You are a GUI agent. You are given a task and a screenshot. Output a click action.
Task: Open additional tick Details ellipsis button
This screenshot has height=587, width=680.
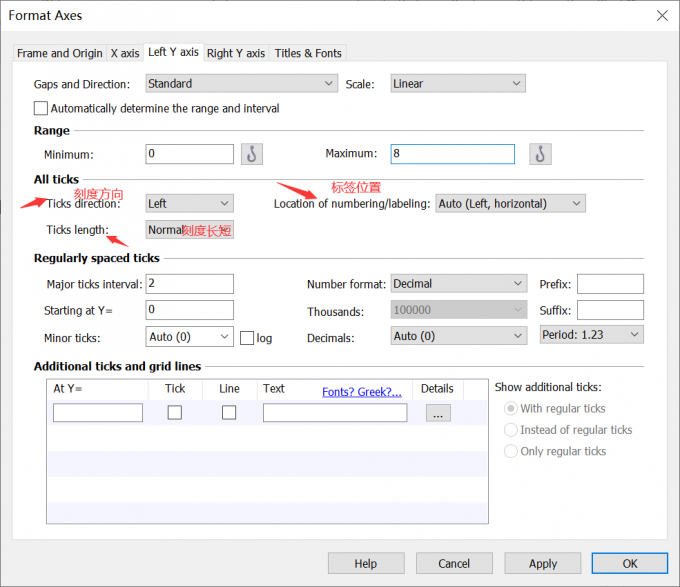click(x=437, y=413)
